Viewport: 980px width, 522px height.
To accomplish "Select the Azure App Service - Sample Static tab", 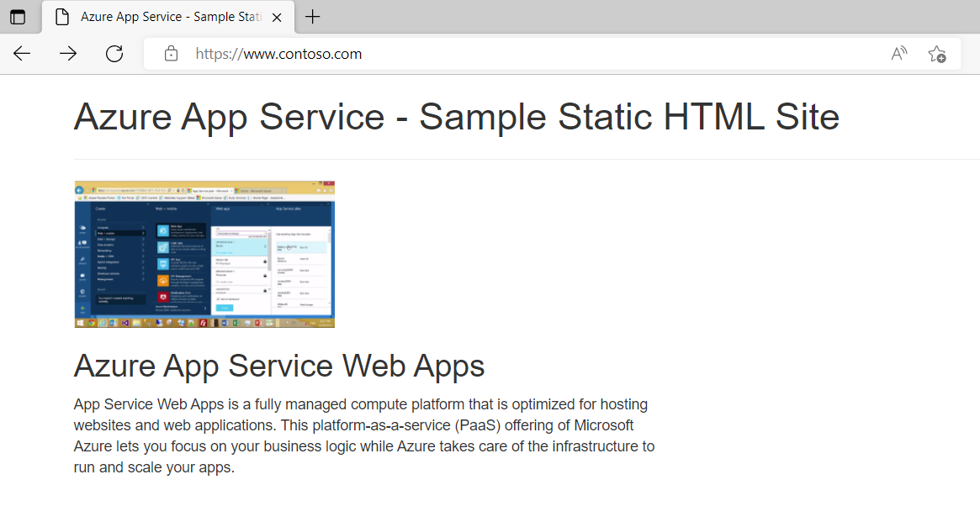I will click(x=168, y=16).
